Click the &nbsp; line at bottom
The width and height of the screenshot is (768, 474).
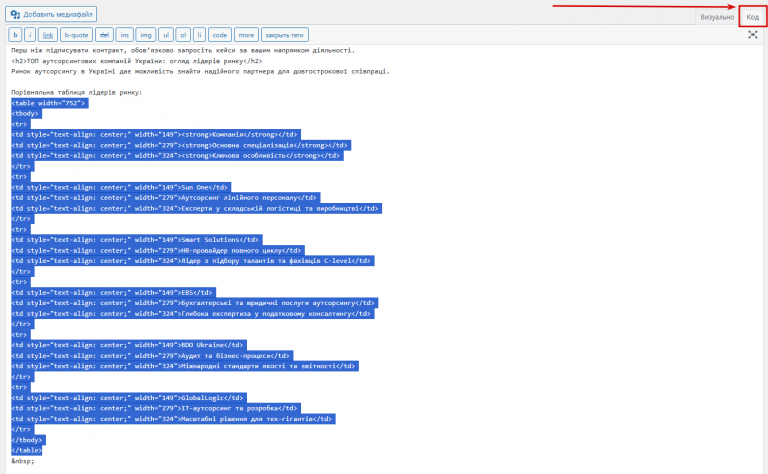(x=23, y=461)
